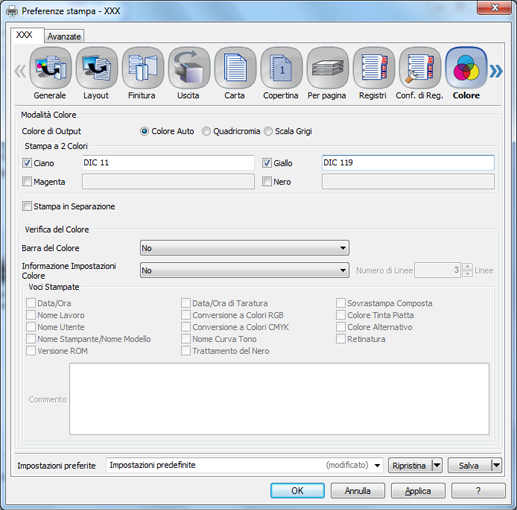Check the Magenta checkbox
The image size is (517, 510).
click(27, 182)
